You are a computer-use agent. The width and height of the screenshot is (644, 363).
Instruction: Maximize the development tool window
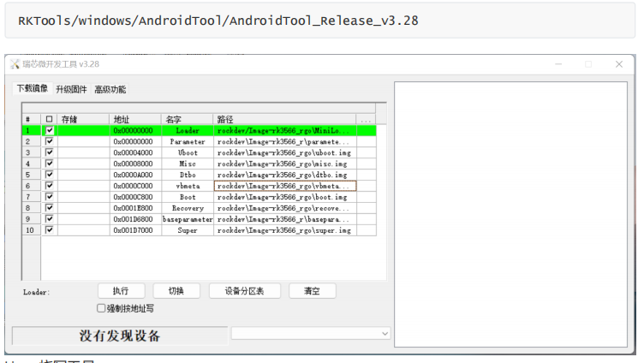(x=588, y=64)
